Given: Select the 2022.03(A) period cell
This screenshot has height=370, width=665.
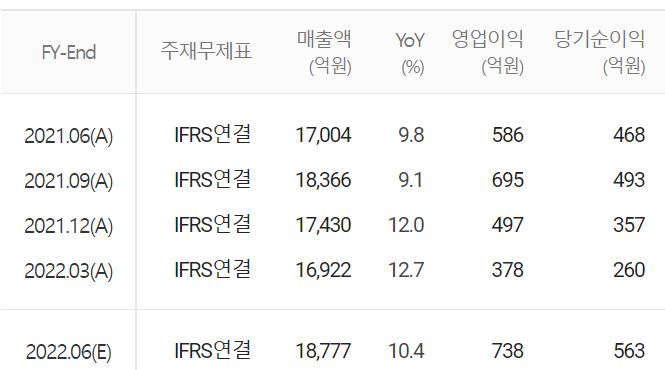Looking at the screenshot, I should tap(69, 271).
